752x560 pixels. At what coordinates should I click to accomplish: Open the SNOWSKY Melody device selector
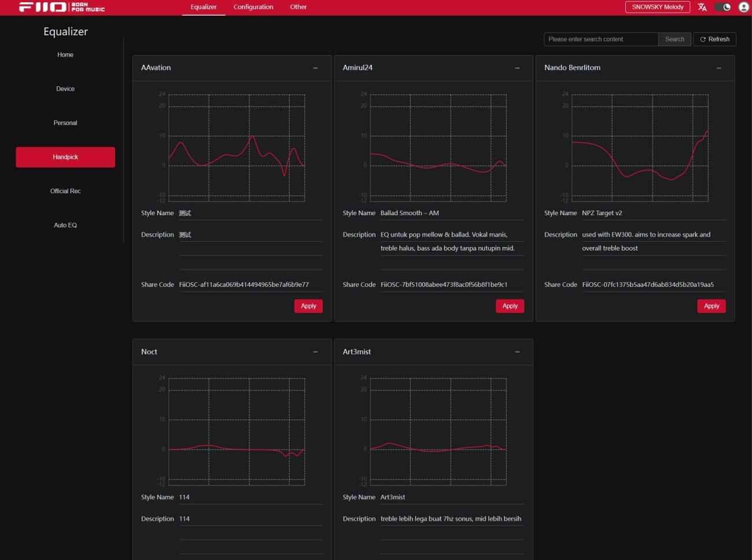point(657,7)
